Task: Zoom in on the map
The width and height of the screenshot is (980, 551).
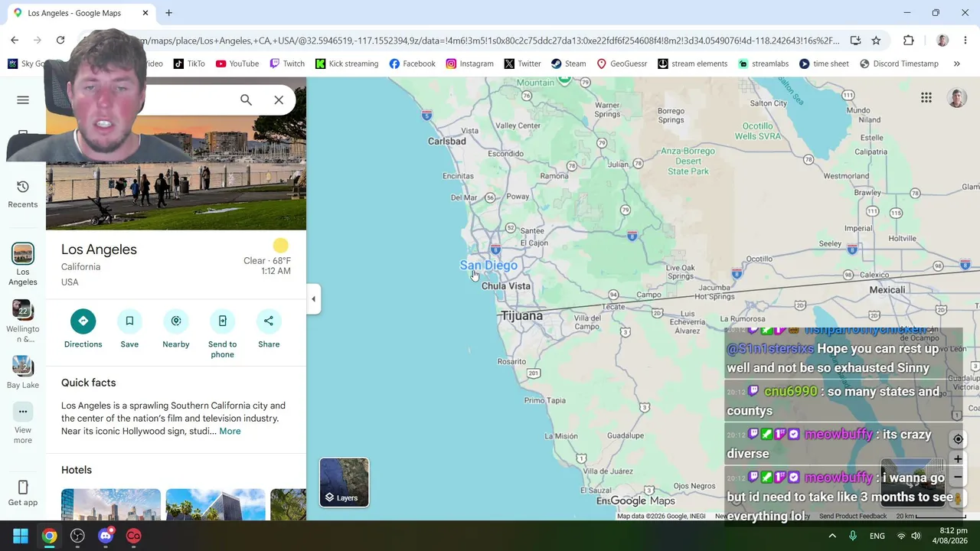Action: click(958, 459)
